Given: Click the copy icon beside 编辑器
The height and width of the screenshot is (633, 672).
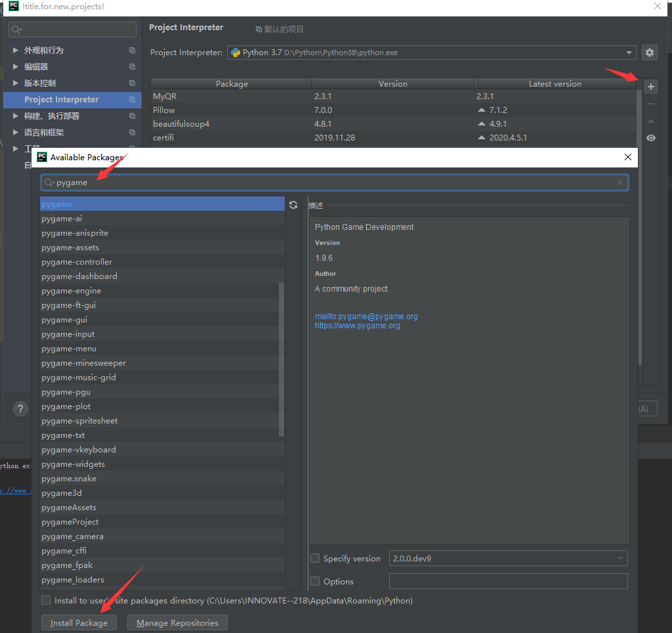Looking at the screenshot, I should 132,66.
